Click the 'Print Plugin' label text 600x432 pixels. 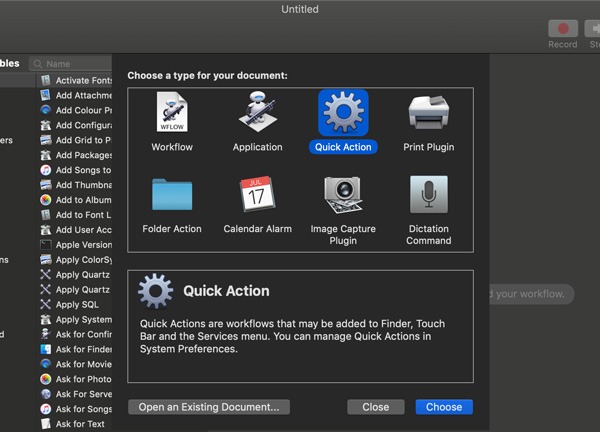(429, 147)
